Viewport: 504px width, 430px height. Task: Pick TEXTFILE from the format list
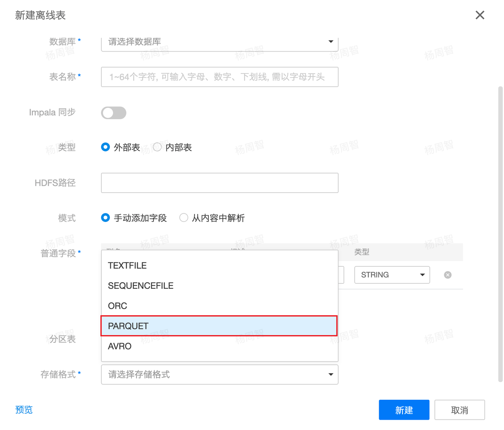pos(127,266)
